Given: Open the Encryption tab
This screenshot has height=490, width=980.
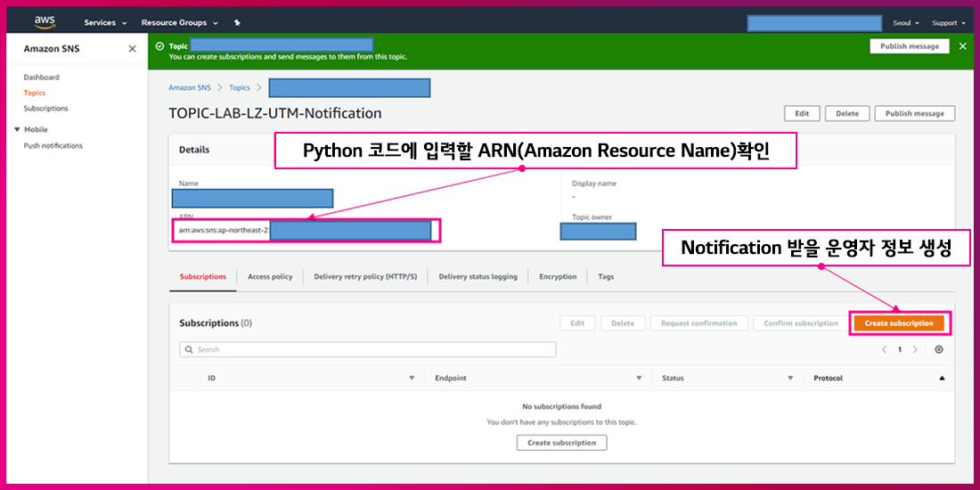Looking at the screenshot, I should [x=558, y=277].
